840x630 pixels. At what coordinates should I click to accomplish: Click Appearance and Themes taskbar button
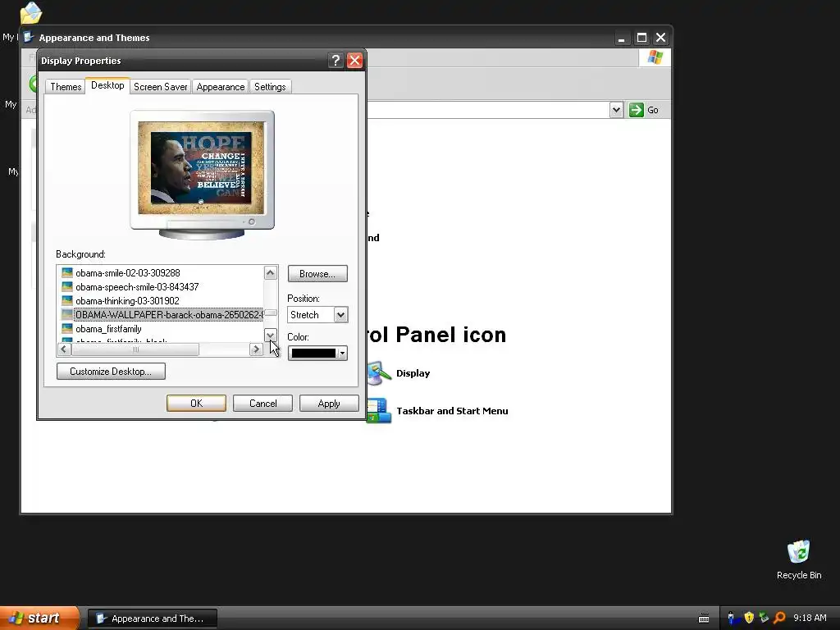coord(152,619)
